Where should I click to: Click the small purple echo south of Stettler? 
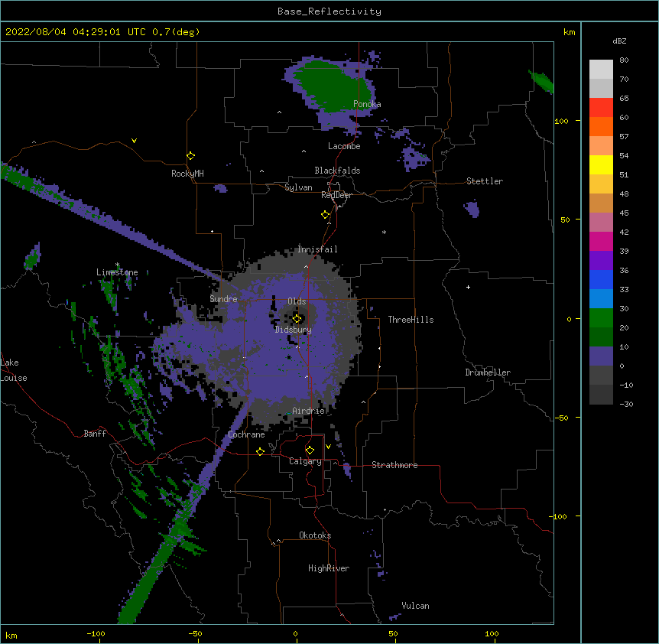point(472,209)
